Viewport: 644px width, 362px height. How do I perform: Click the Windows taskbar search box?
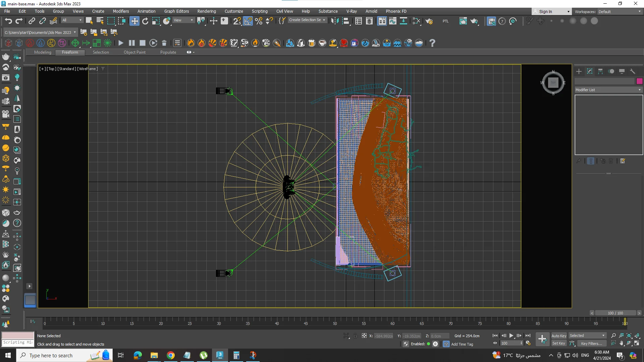(x=64, y=355)
